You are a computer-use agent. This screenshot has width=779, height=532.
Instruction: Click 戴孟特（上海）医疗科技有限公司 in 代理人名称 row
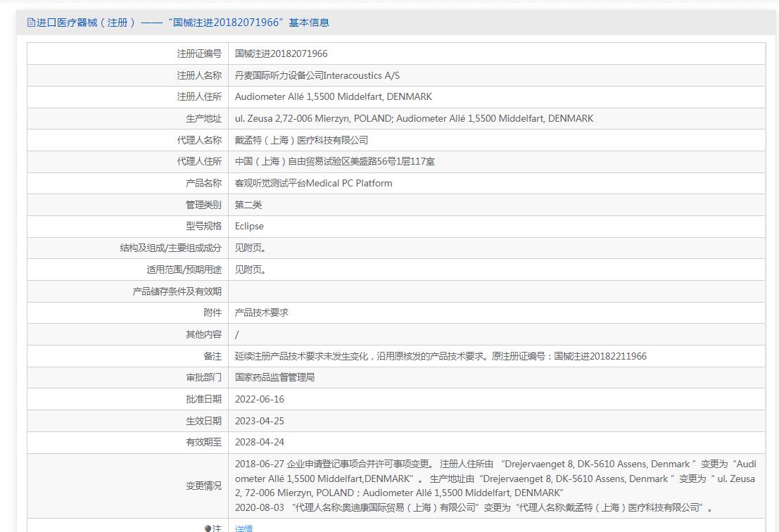[302, 140]
